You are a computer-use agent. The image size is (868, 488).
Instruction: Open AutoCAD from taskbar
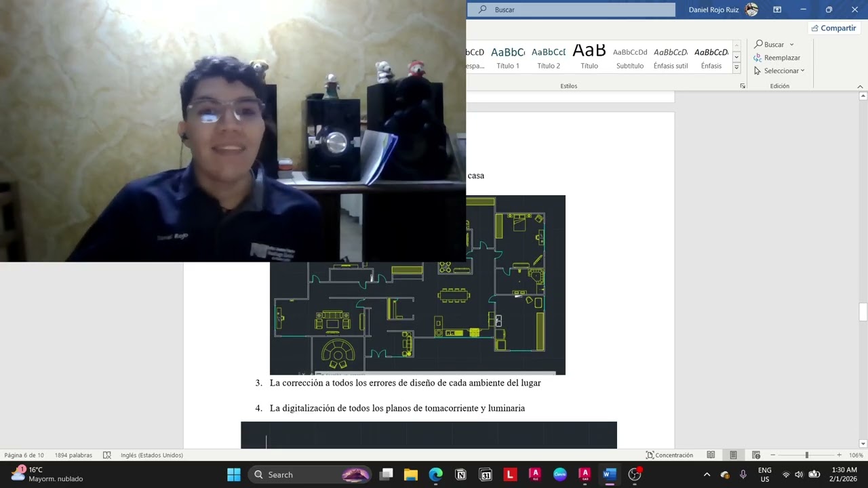point(585,474)
